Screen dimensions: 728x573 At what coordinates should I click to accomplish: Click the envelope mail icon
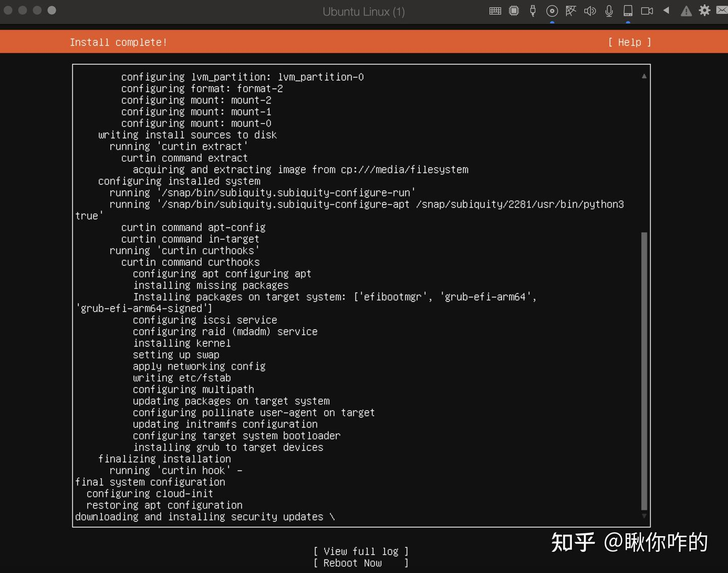click(x=722, y=11)
